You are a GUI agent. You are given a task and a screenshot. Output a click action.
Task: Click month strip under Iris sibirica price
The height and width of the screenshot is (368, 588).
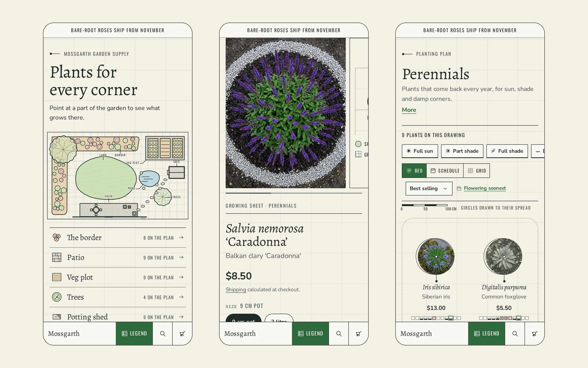tap(436, 318)
